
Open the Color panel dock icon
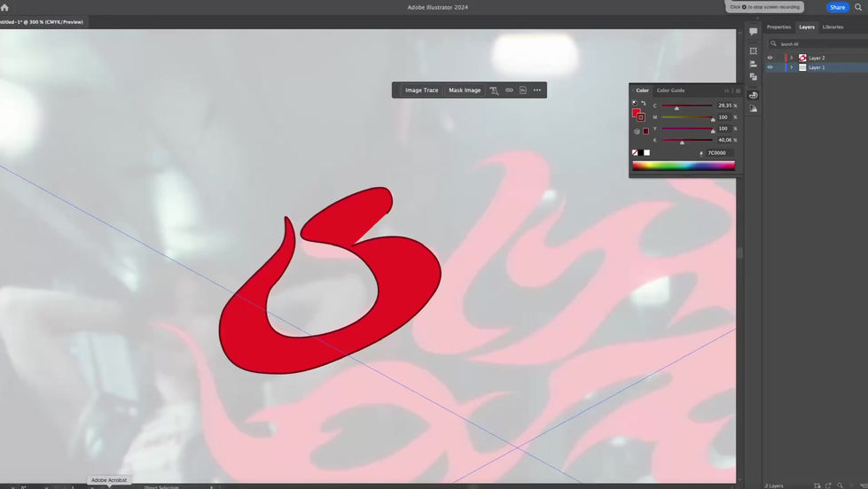click(x=753, y=95)
